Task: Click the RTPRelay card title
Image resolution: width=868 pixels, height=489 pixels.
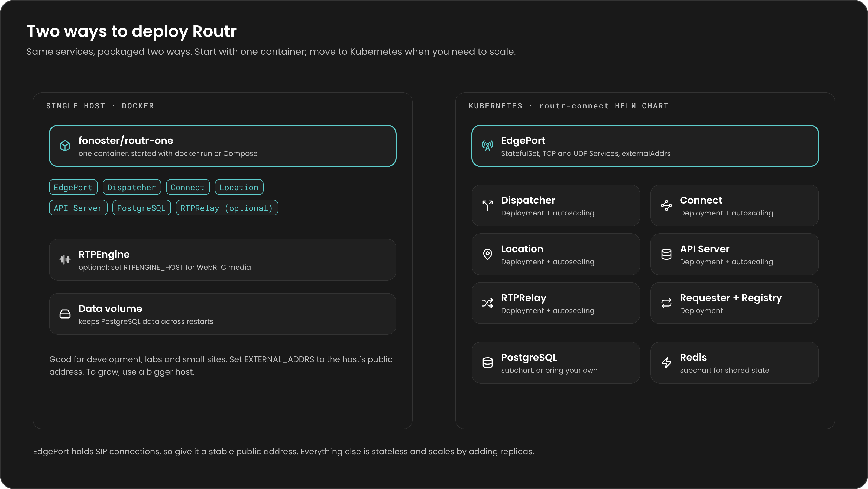Action: coord(524,298)
